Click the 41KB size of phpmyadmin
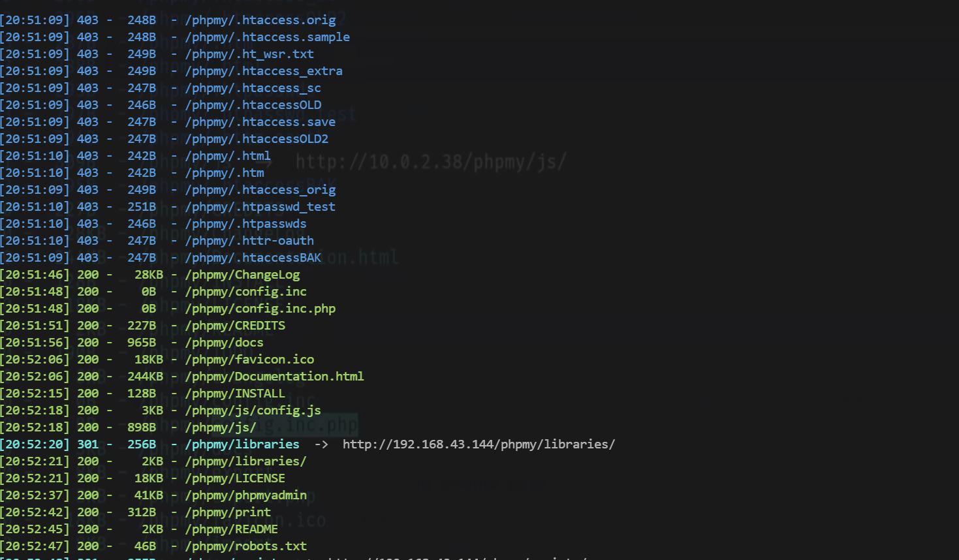959x560 pixels. coord(149,495)
